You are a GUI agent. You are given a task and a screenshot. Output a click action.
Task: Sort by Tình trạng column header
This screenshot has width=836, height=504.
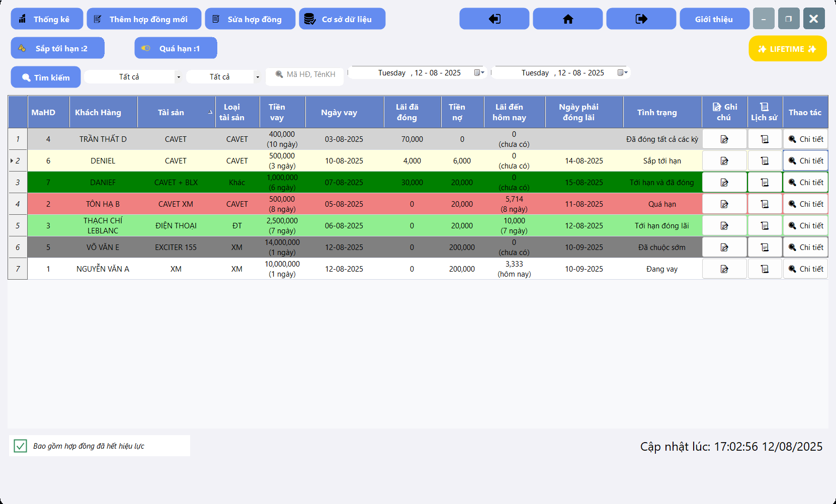(662, 112)
